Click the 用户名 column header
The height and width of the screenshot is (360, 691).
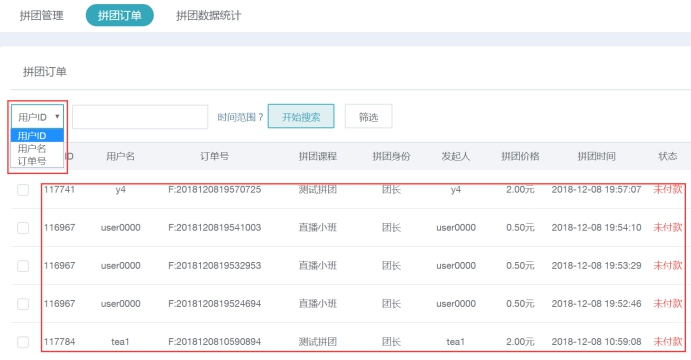[120, 156]
